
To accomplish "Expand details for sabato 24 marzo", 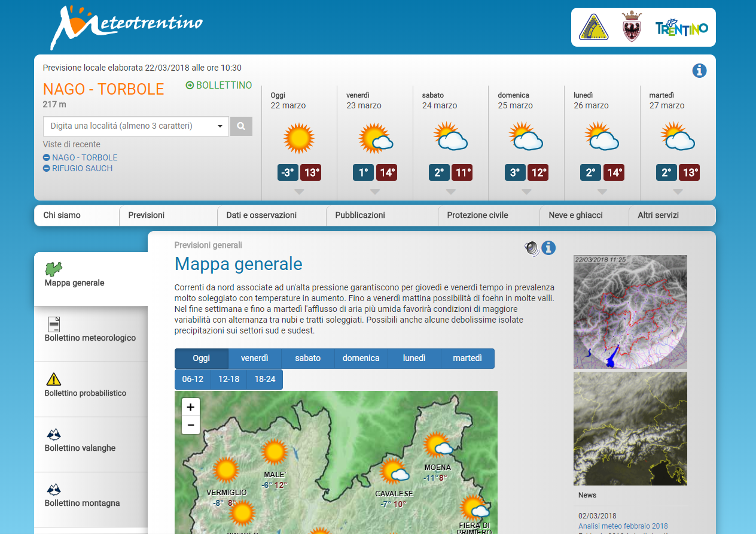I will (x=451, y=192).
